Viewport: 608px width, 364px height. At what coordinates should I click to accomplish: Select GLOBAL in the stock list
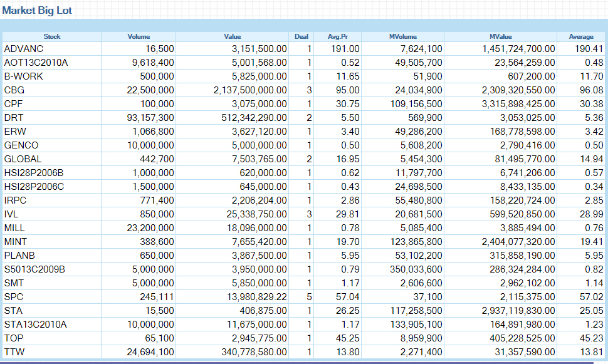23,159
